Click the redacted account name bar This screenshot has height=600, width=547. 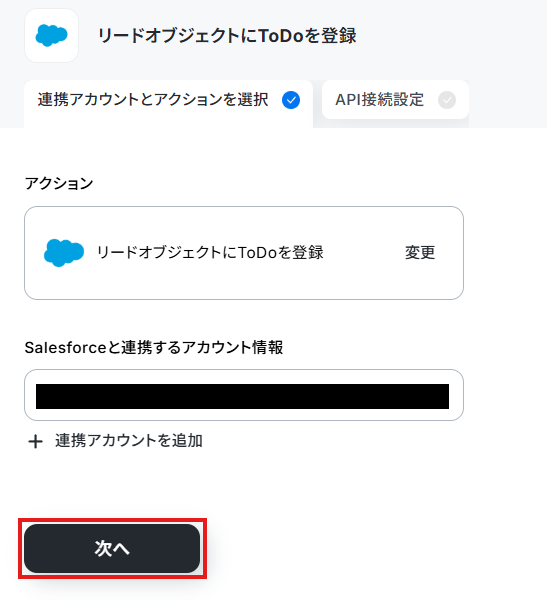pyautogui.click(x=242, y=396)
